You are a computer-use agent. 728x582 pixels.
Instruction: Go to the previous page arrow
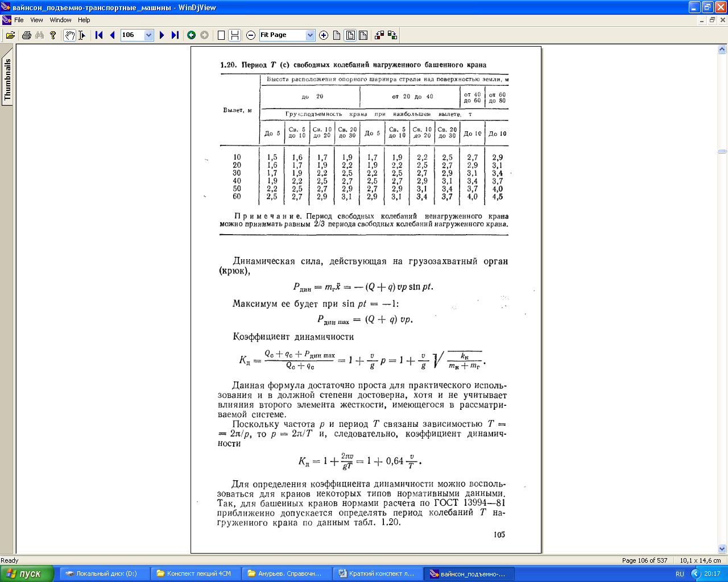(112, 35)
